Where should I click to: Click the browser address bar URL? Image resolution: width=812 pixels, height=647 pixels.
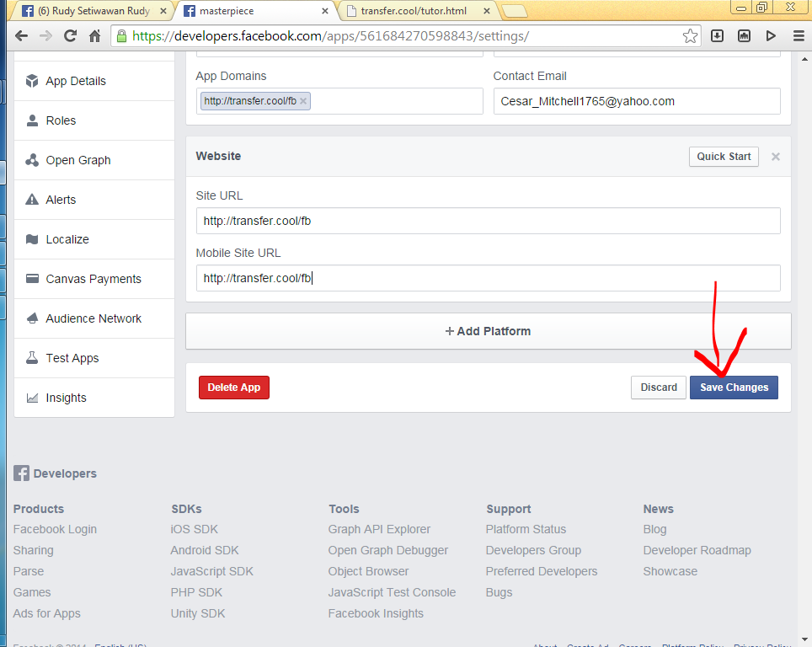click(x=330, y=35)
